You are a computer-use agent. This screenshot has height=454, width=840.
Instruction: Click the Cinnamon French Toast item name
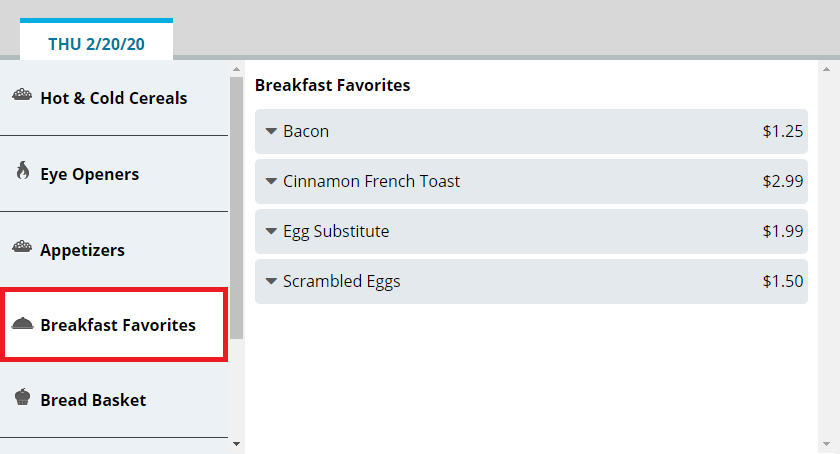click(371, 182)
